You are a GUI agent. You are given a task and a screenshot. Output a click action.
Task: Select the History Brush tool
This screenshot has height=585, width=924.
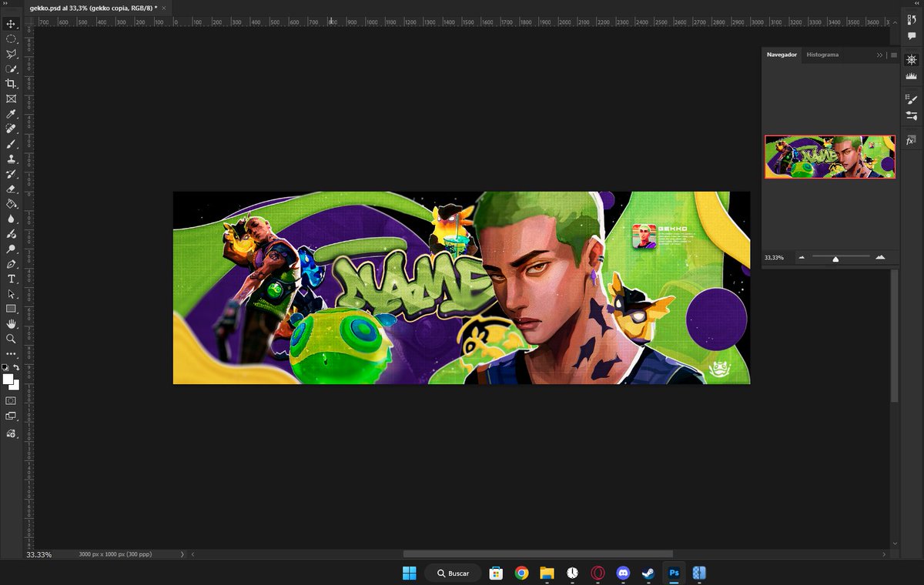[11, 174]
